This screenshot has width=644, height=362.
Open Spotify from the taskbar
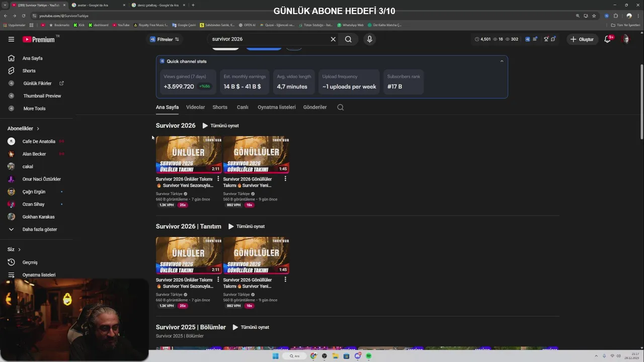(369, 356)
